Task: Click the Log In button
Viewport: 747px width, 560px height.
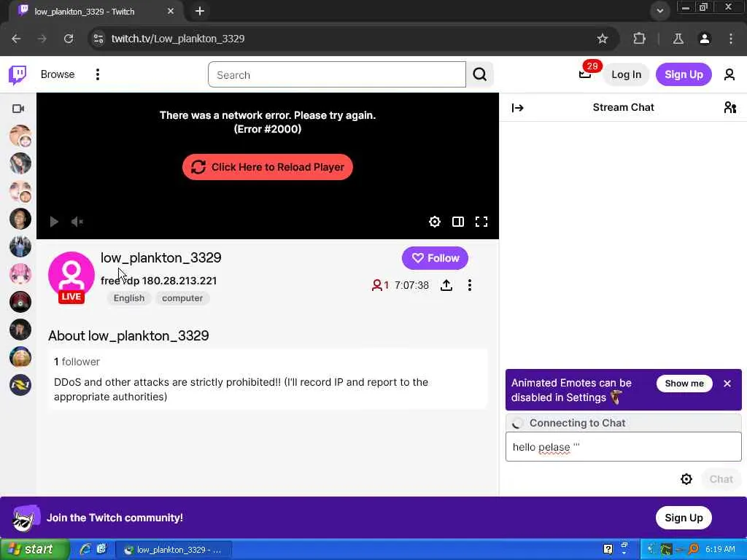Action: pos(626,74)
